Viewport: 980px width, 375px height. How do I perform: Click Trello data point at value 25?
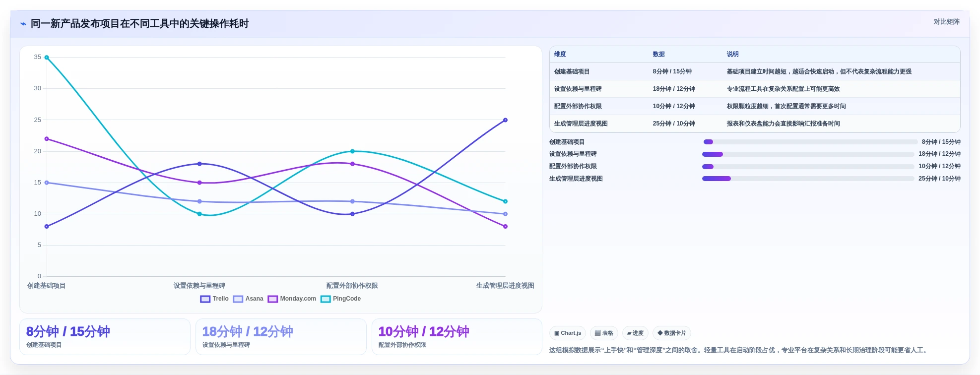tap(505, 120)
